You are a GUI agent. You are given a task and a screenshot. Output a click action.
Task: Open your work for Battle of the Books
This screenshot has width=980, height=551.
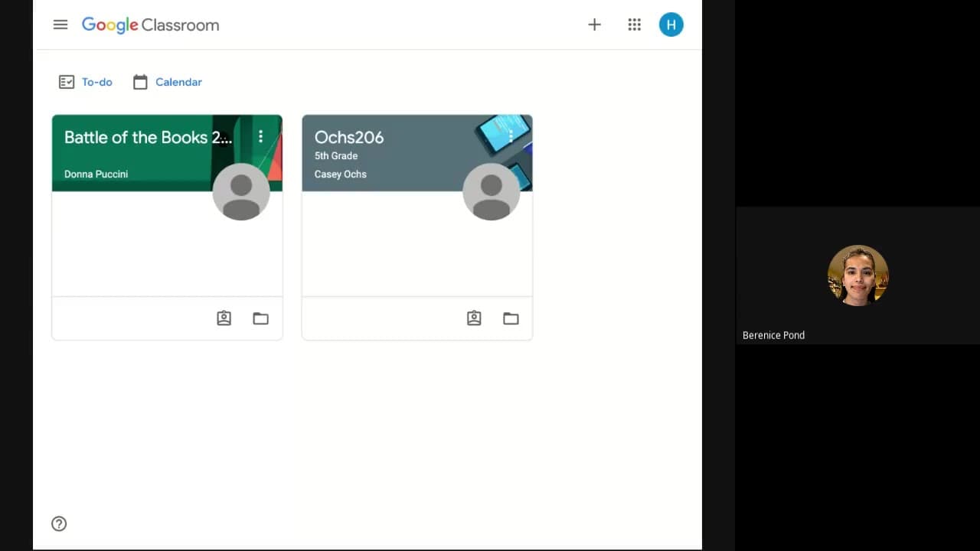[x=224, y=318]
